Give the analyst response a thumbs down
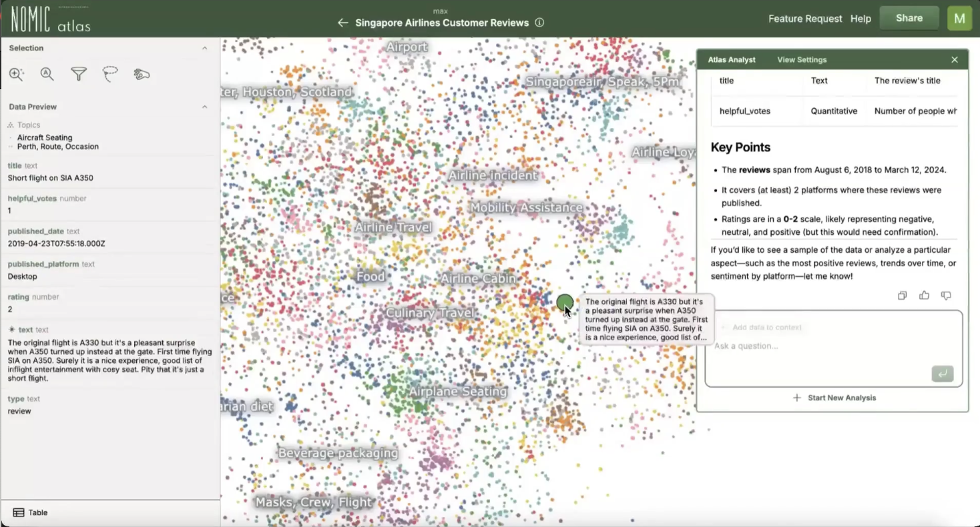This screenshot has height=527, width=980. 946,296
